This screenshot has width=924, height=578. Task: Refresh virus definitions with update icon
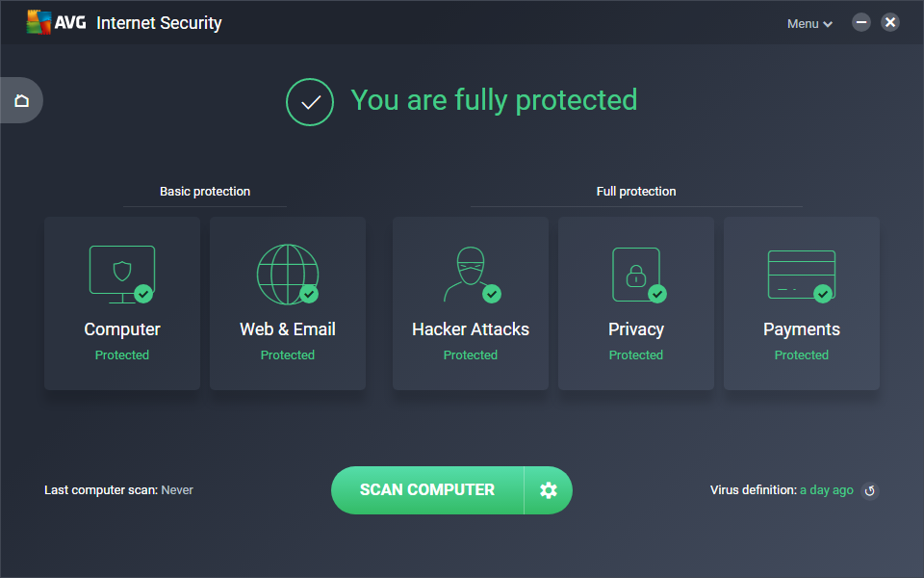click(x=870, y=491)
